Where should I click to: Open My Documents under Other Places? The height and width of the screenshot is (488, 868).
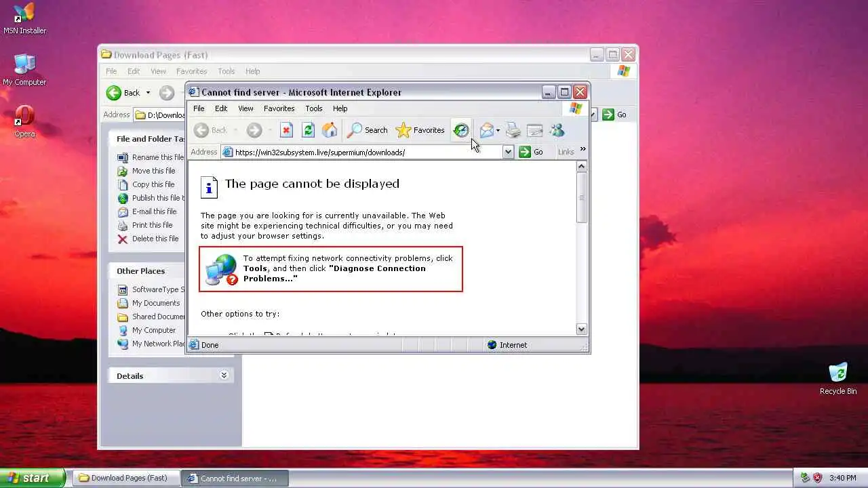[x=149, y=303]
